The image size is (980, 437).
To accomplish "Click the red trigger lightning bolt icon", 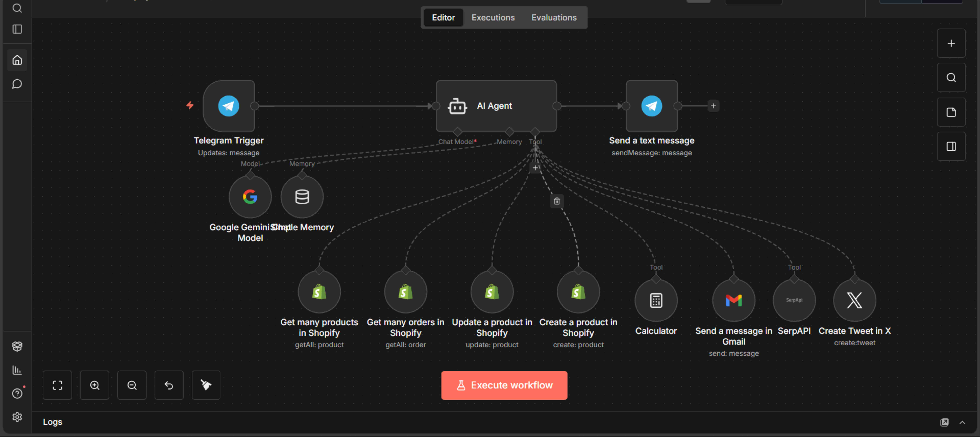I will tap(190, 105).
